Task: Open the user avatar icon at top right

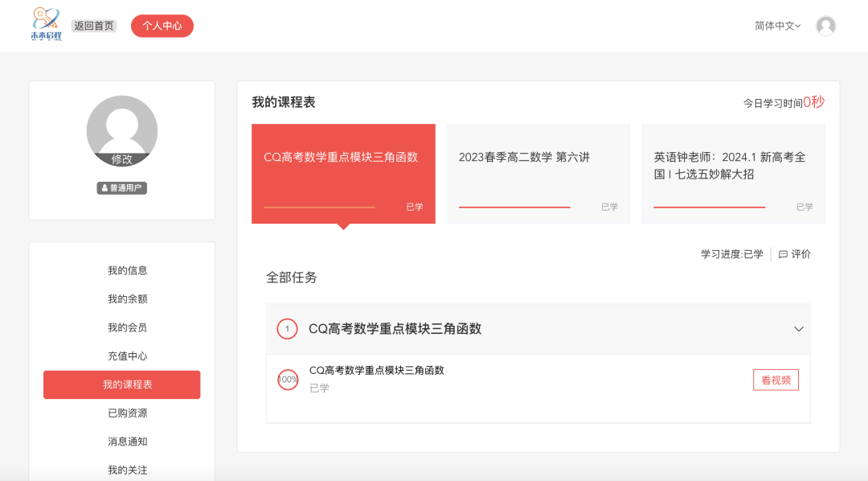Action: [x=825, y=26]
